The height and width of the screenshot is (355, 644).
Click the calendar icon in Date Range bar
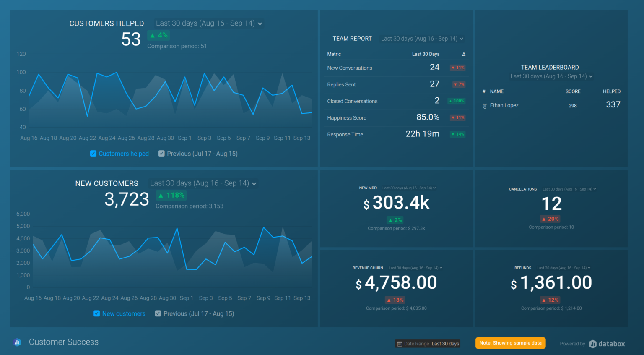point(400,344)
